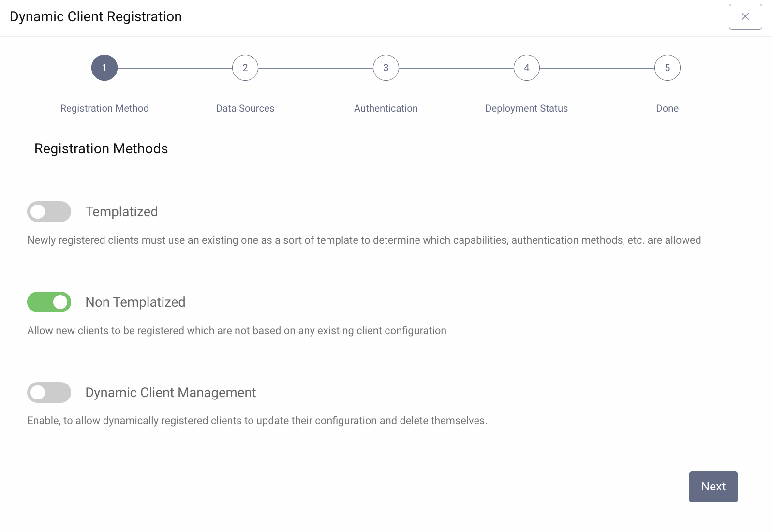Click the Dynamic Client Management label text

pos(171,393)
